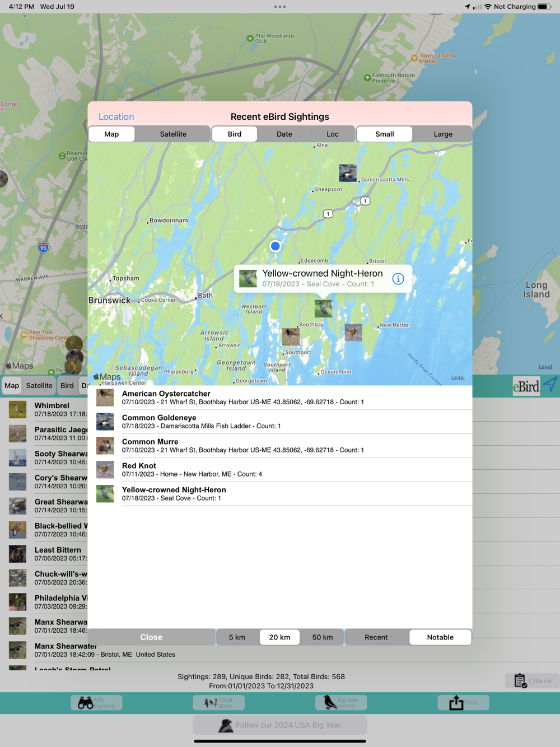560x747 pixels.
Task: Open Big Year Birding button
Action: pyautogui.click(x=341, y=703)
